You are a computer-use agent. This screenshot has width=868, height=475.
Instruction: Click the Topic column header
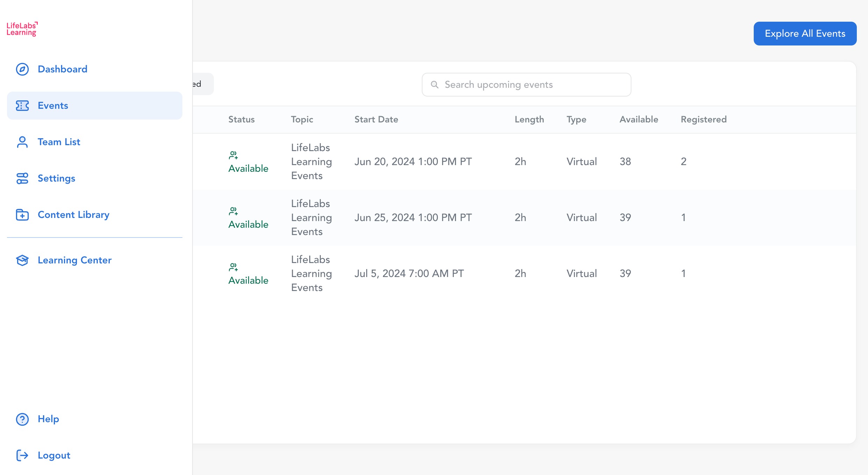(302, 120)
